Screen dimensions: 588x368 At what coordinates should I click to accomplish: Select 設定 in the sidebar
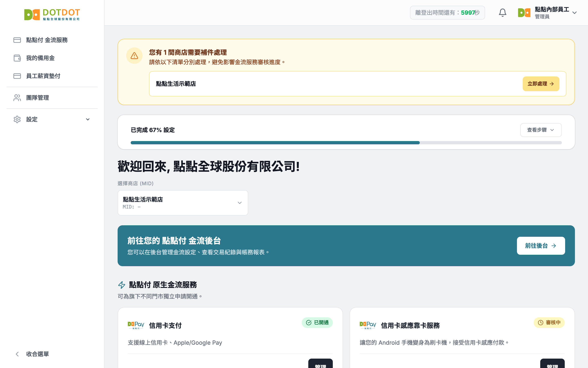click(x=52, y=119)
